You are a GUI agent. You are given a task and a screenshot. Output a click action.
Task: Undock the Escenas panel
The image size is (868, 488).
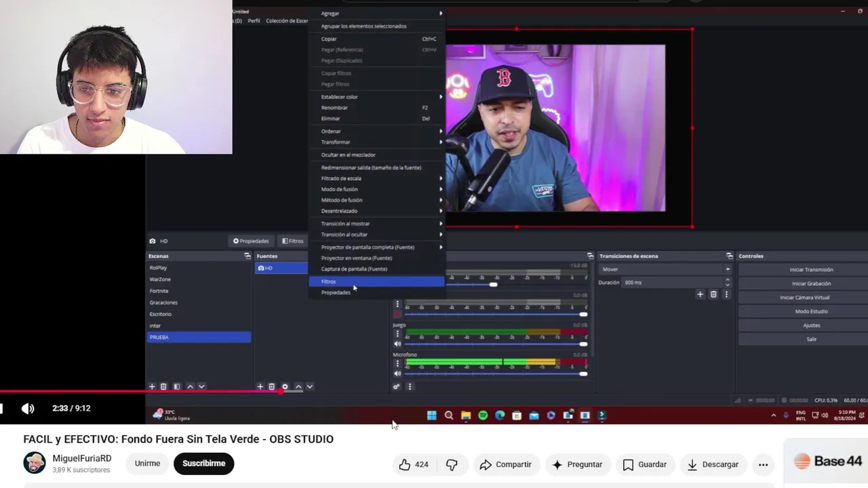(248, 256)
